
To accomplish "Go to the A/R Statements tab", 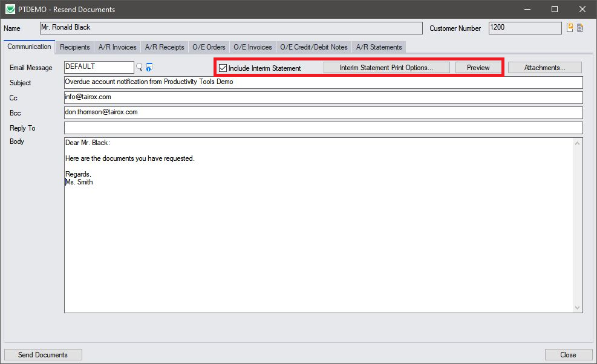I will click(x=379, y=47).
